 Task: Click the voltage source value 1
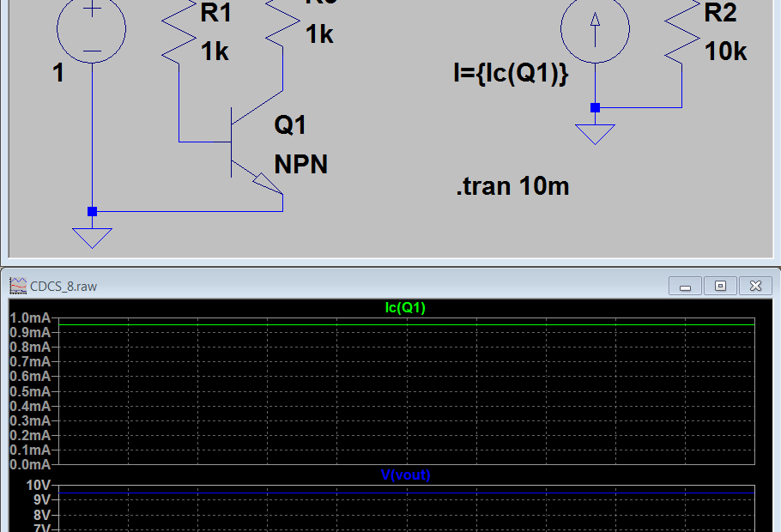pos(58,73)
